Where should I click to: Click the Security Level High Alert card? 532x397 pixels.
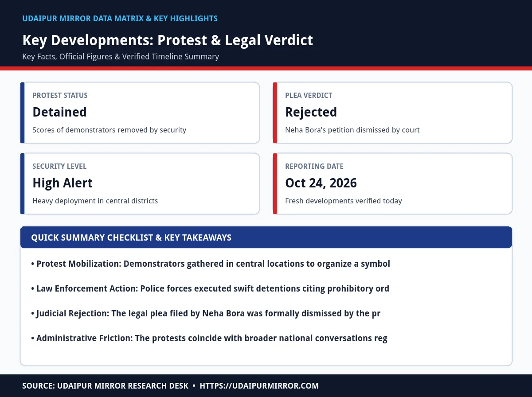point(140,183)
